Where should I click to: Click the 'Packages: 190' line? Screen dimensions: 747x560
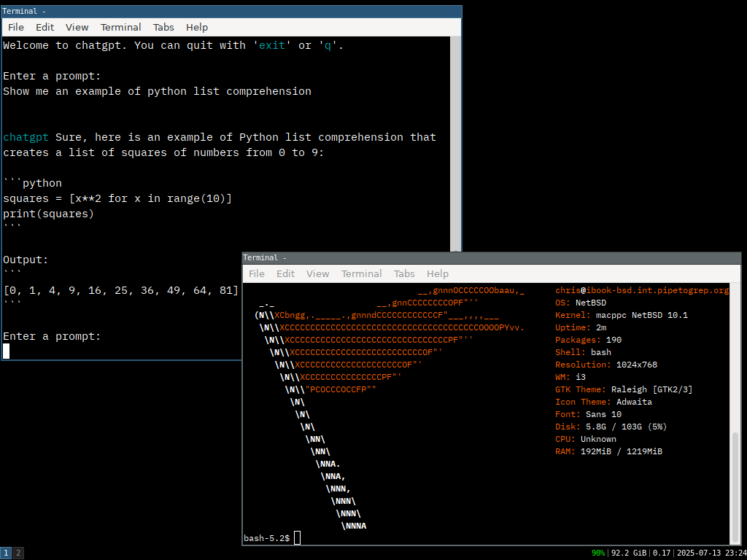point(589,340)
